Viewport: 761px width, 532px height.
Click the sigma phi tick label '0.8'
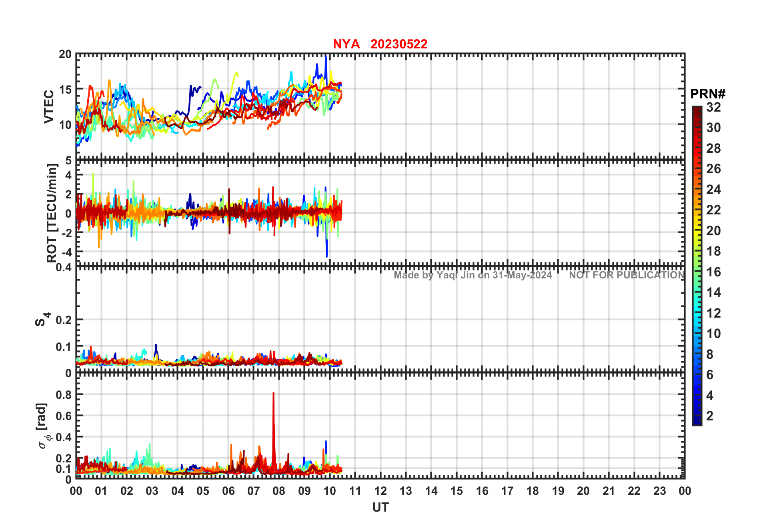point(64,395)
